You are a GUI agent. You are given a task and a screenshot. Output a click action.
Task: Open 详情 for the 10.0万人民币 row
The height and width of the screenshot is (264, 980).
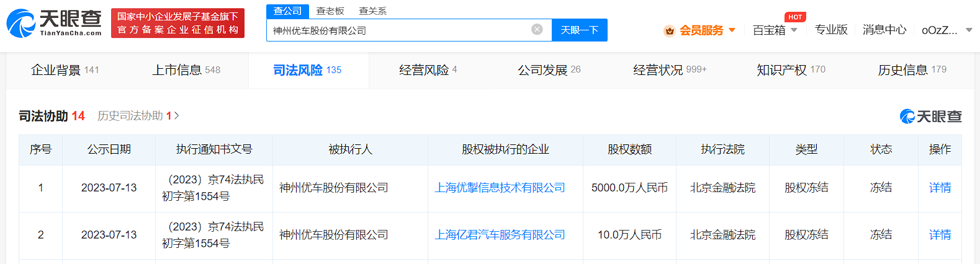point(940,235)
